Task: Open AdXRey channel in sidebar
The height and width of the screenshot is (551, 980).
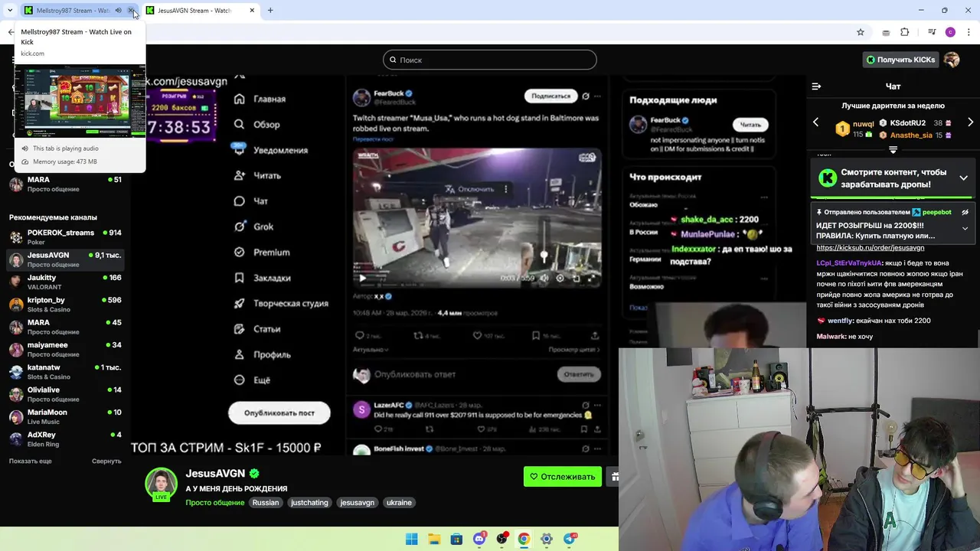Action: [65, 439]
